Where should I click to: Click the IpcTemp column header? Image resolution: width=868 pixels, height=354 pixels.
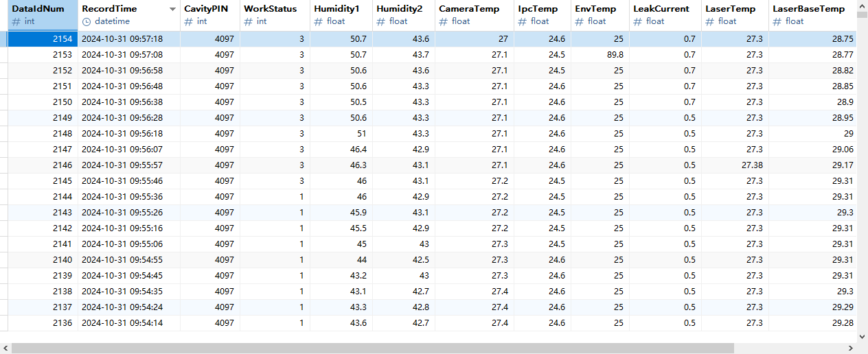coord(538,9)
